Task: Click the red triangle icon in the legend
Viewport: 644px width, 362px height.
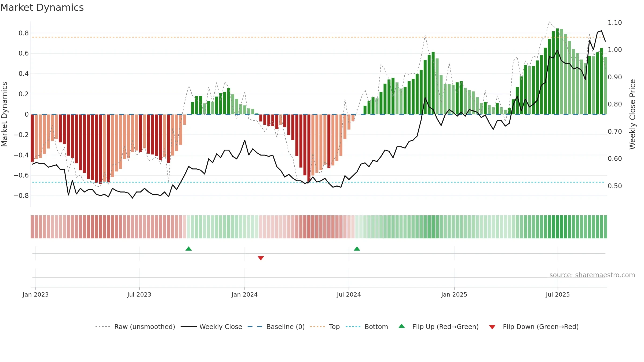Action: click(x=492, y=327)
